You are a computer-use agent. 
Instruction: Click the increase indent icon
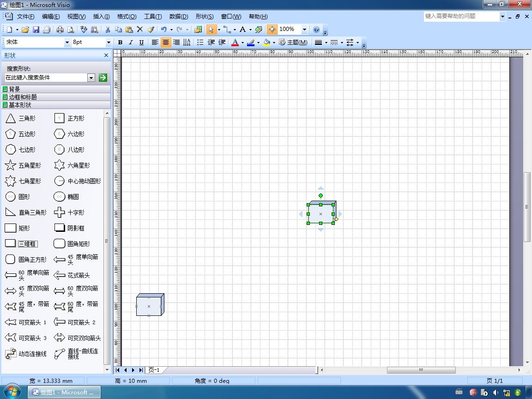(x=222, y=42)
